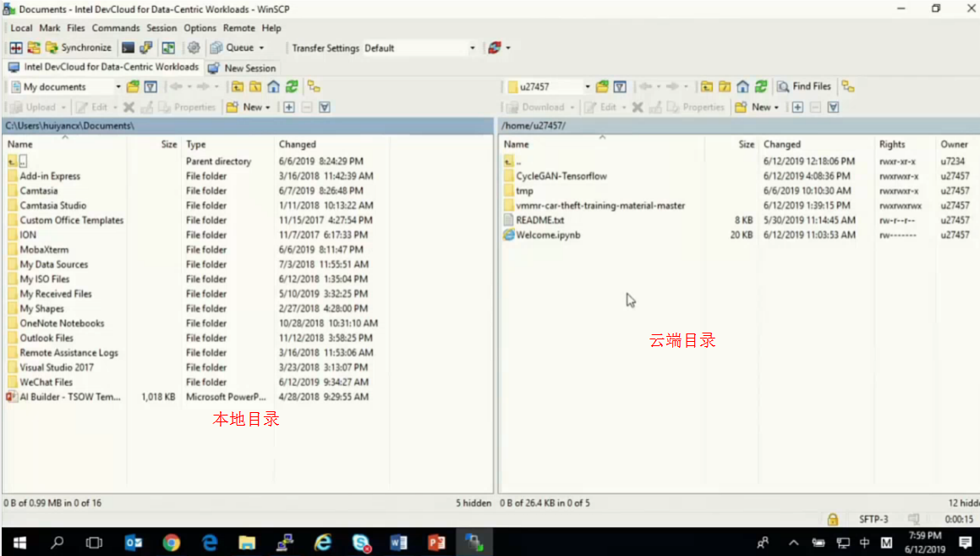The height and width of the screenshot is (556, 980).
Task: Go to local parent directory icon
Action: 238,87
